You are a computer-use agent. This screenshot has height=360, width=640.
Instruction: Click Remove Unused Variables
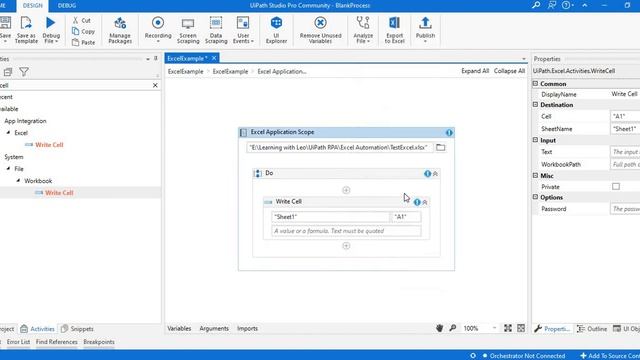pos(320,30)
